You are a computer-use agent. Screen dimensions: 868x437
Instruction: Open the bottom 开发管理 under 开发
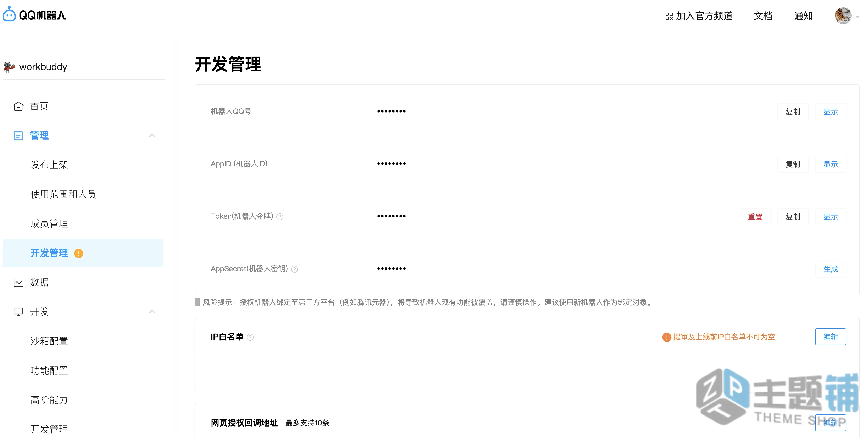(49, 429)
